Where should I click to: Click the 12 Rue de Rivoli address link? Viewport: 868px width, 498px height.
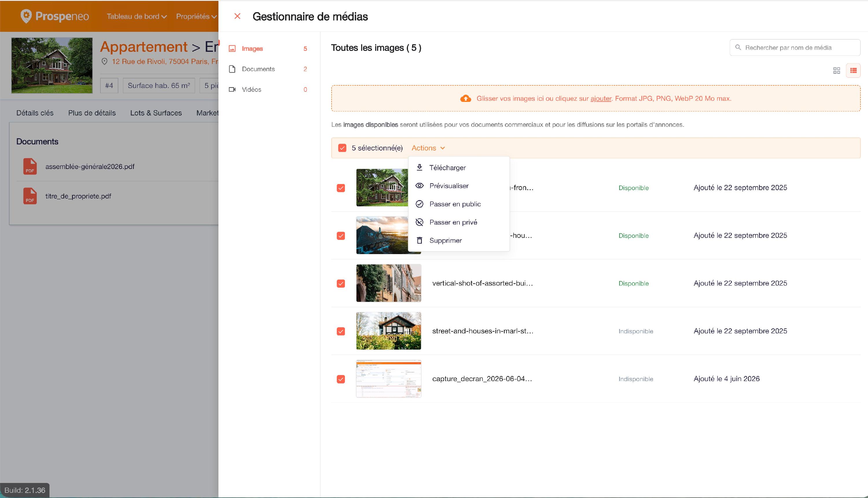[165, 62]
